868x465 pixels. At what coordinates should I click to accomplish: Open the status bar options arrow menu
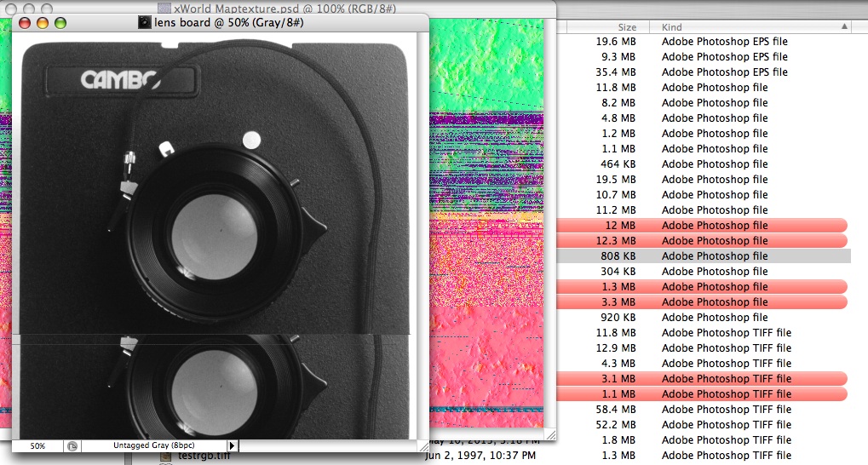(232, 445)
